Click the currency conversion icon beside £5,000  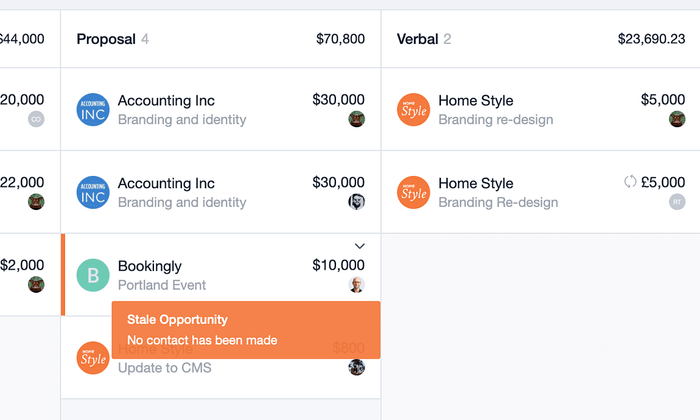(630, 182)
